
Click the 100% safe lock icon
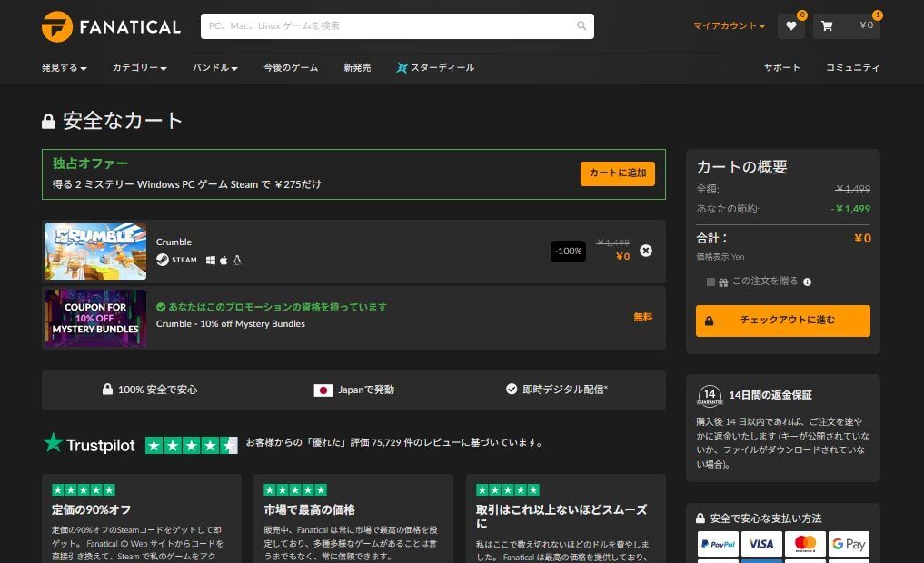[x=107, y=389]
